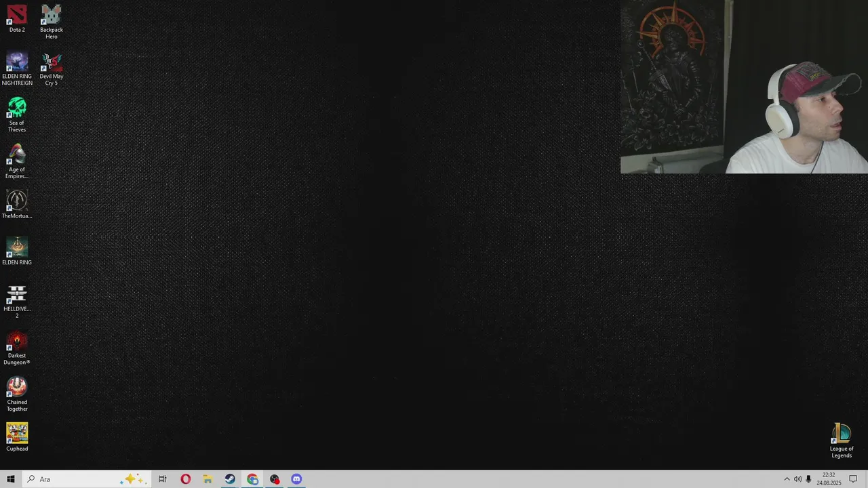
Task: Select the Devil May Cry 5 shortcut
Action: 52,68
